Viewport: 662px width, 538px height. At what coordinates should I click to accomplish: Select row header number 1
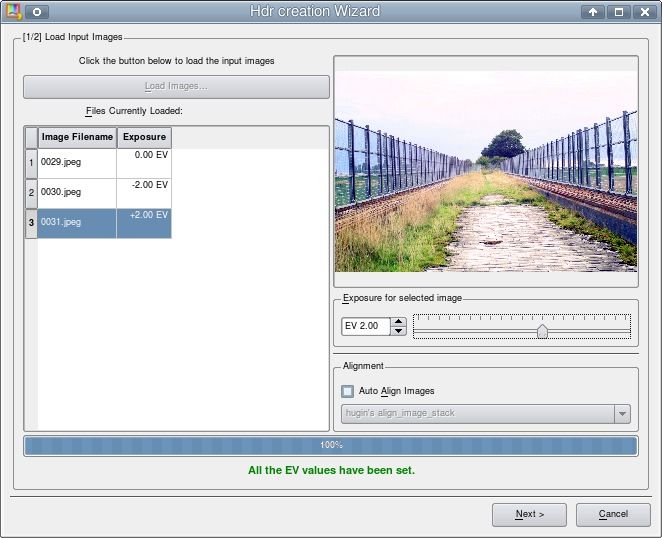click(31, 163)
